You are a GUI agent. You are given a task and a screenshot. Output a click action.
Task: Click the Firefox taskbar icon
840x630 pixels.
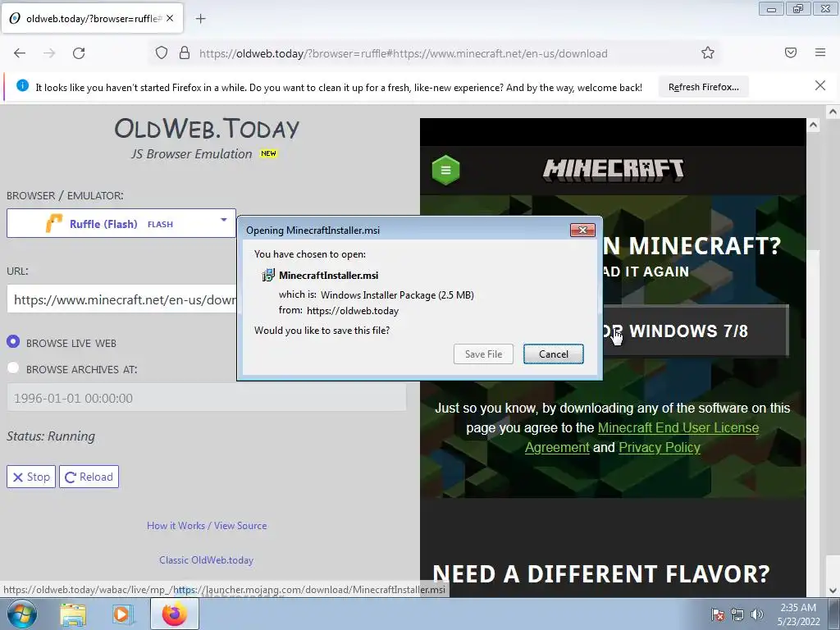coord(175,614)
